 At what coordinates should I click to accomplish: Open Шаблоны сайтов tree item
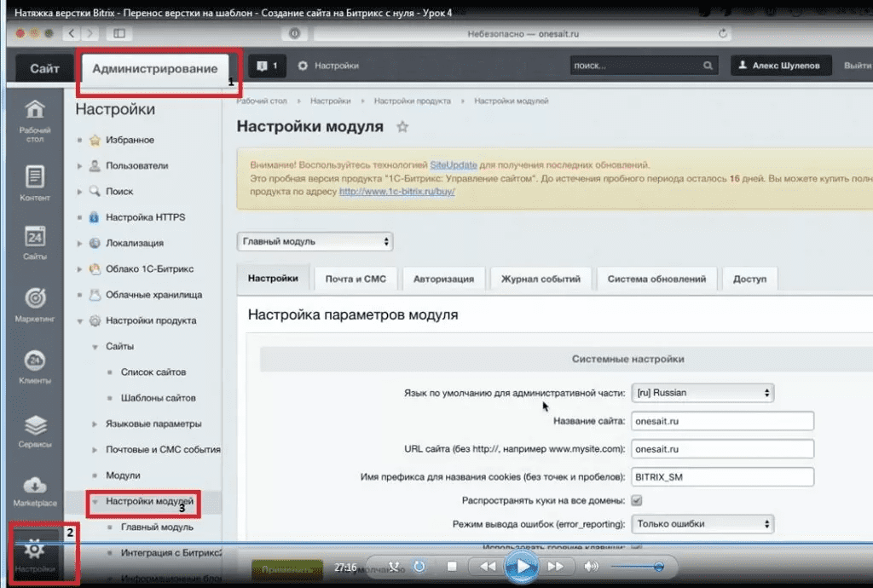click(158, 398)
